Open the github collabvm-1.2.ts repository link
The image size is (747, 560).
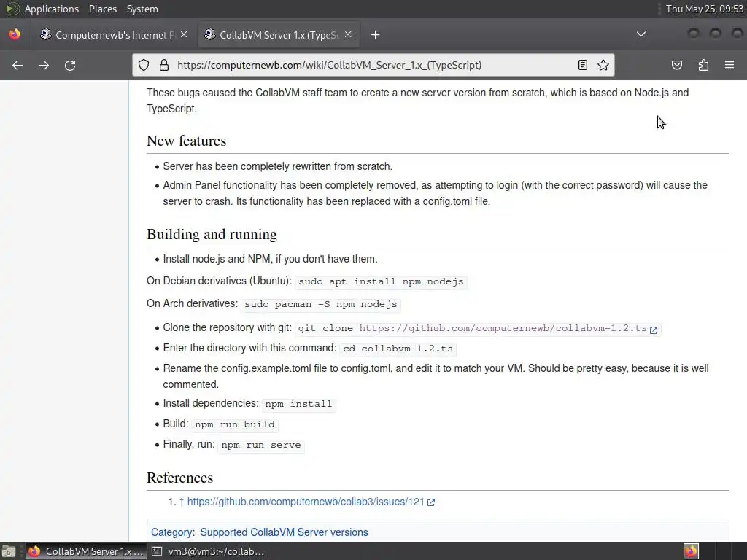tap(503, 328)
